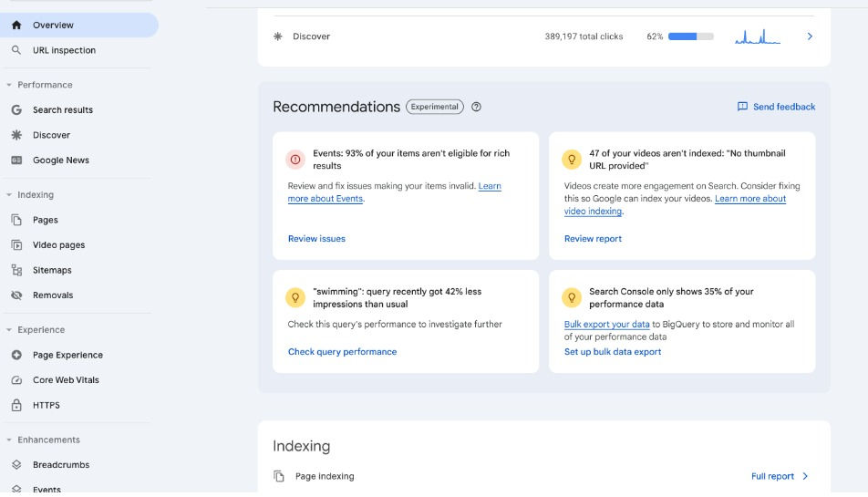Screen dimensions: 868x497
Task: Click the Page Experience plus-circle icon
Action: [x=16, y=355]
